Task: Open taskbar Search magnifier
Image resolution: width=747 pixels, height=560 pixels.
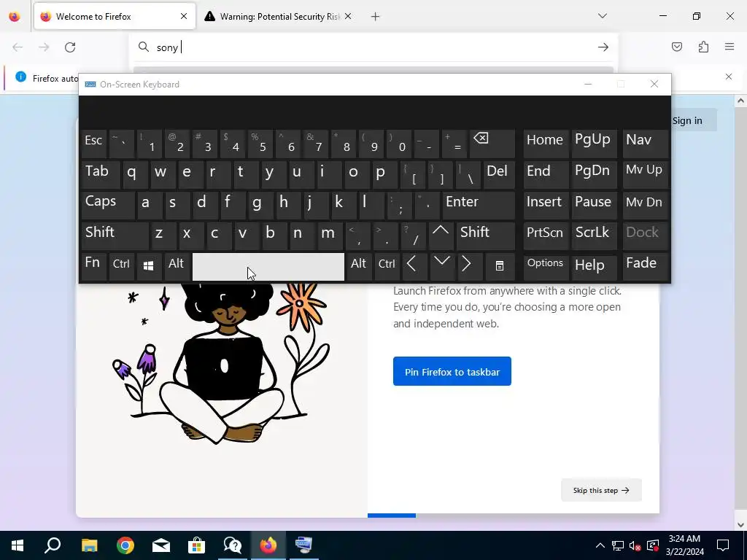Action: point(53,545)
